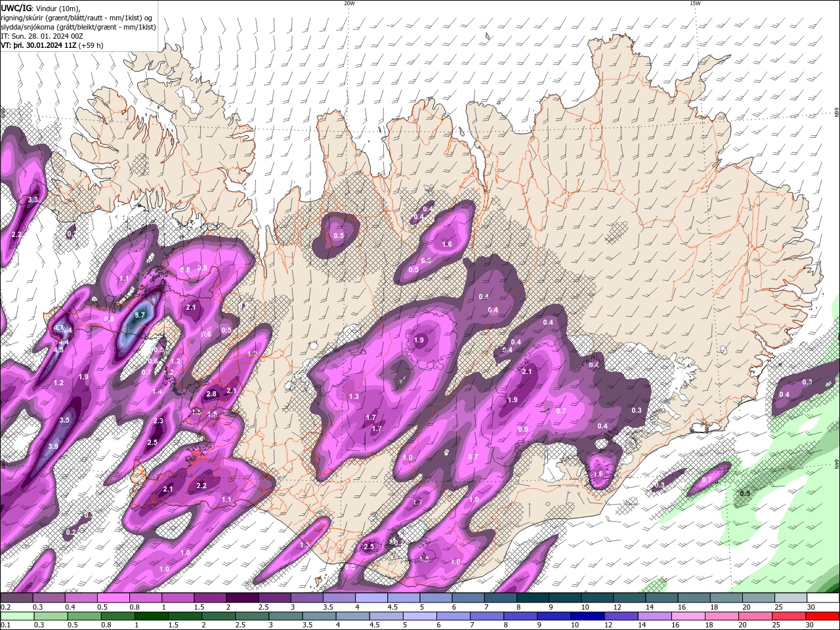Click the line starting 'slydda/snjókoma'
The height and width of the screenshot is (630, 840).
[x=78, y=27]
